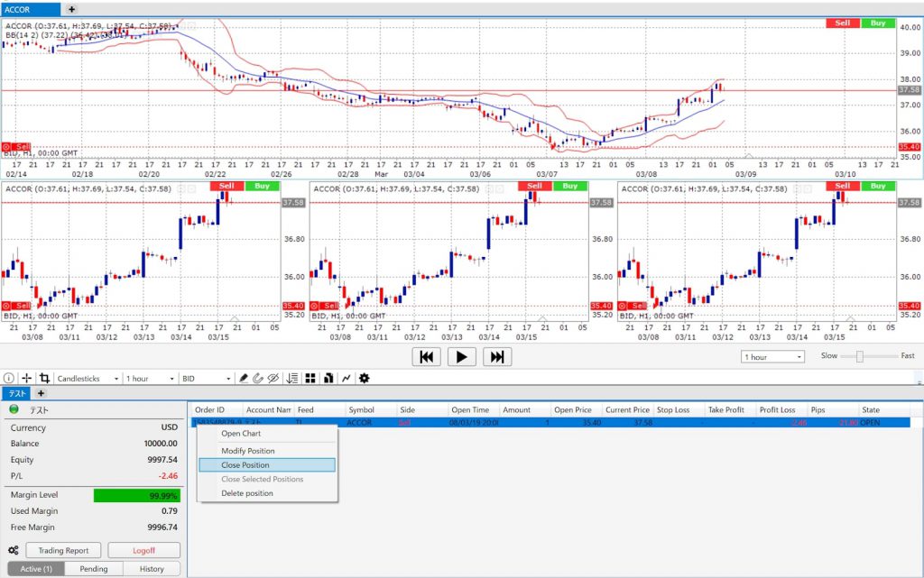Click Sell button on lower-left chart

tap(226, 186)
